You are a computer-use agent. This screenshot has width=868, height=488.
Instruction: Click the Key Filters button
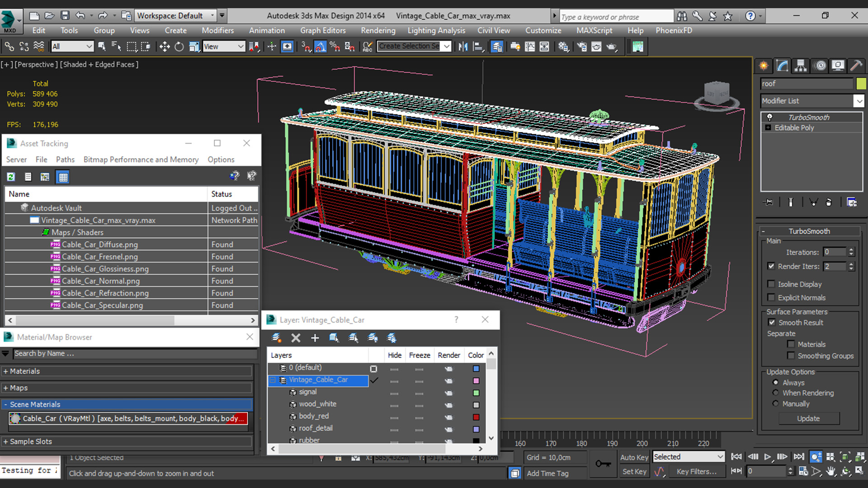tap(697, 472)
